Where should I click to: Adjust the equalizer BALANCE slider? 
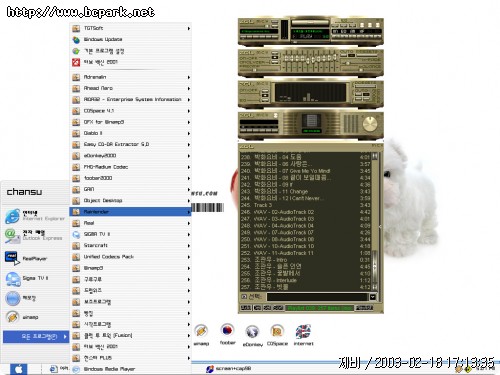pos(360,69)
